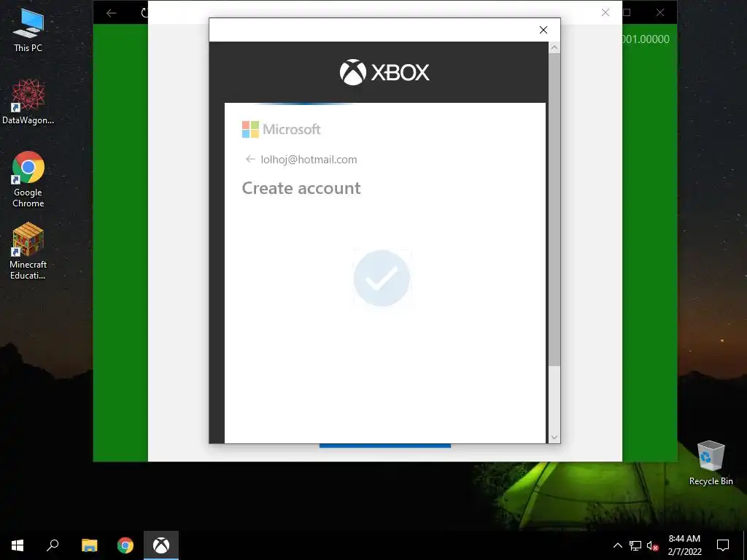
Task: Click the Xbox logo in dialog header
Action: pos(384,72)
